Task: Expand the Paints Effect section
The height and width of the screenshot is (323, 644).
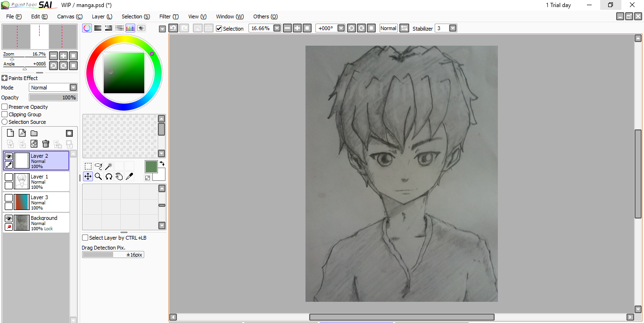Action: (4, 78)
